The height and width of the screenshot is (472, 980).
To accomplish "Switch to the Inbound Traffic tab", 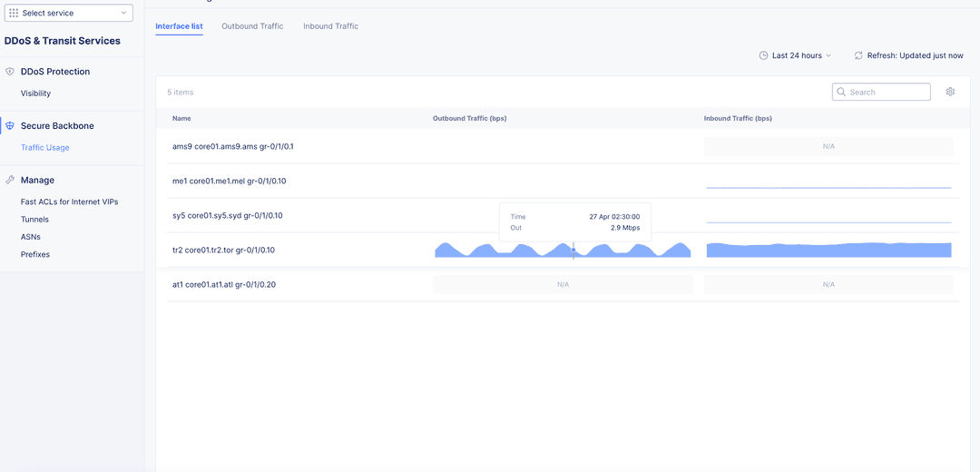I will tap(330, 26).
